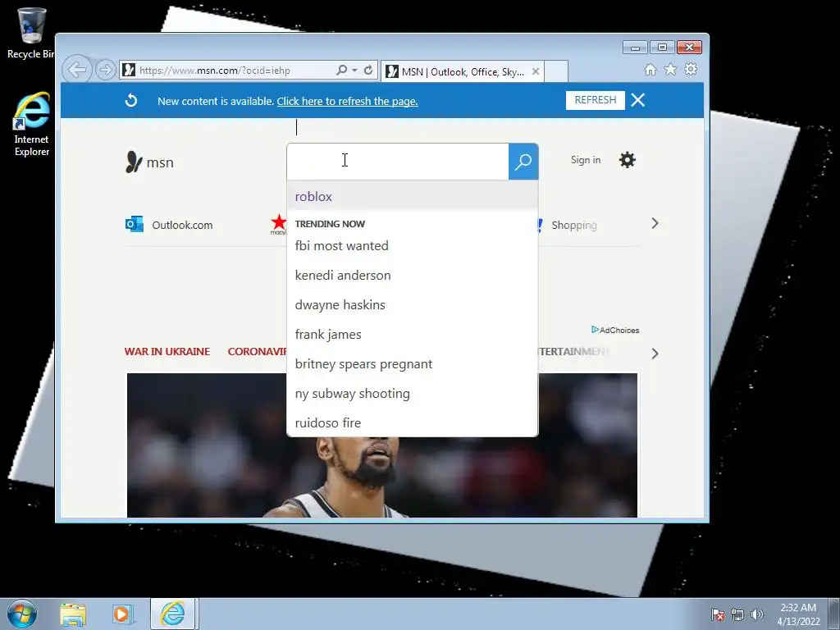This screenshot has height=630, width=840.
Task: Open Recycle Bin desktop icon
Action: [30, 33]
